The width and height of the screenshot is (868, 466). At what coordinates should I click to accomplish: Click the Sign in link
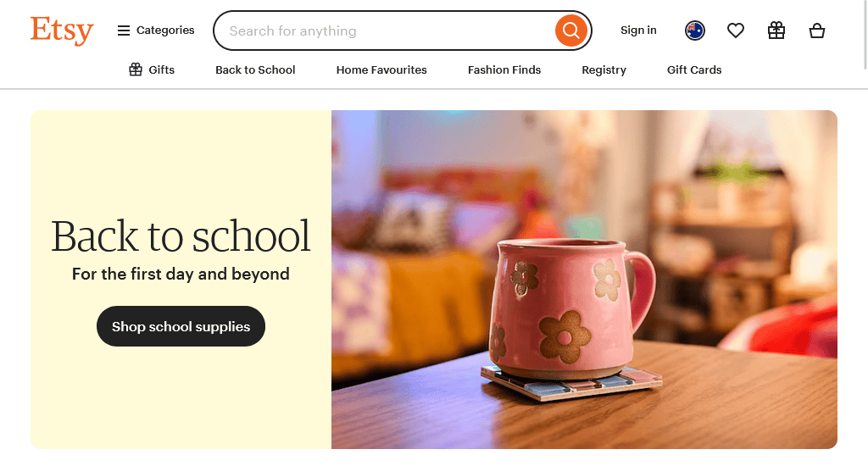click(x=638, y=31)
